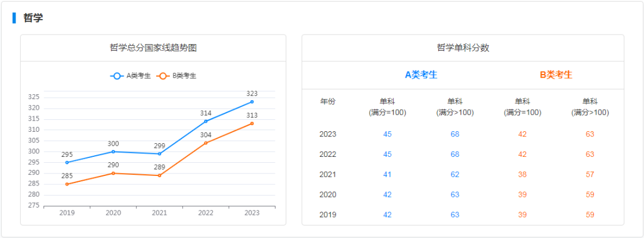Click the 2021 orange data point labeled 289
644x238 pixels.
[x=159, y=175]
